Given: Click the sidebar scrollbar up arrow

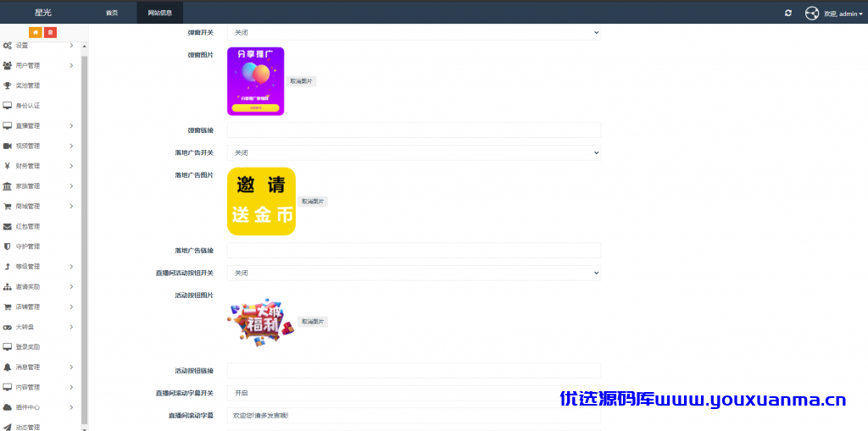Looking at the screenshot, I should click(x=85, y=46).
